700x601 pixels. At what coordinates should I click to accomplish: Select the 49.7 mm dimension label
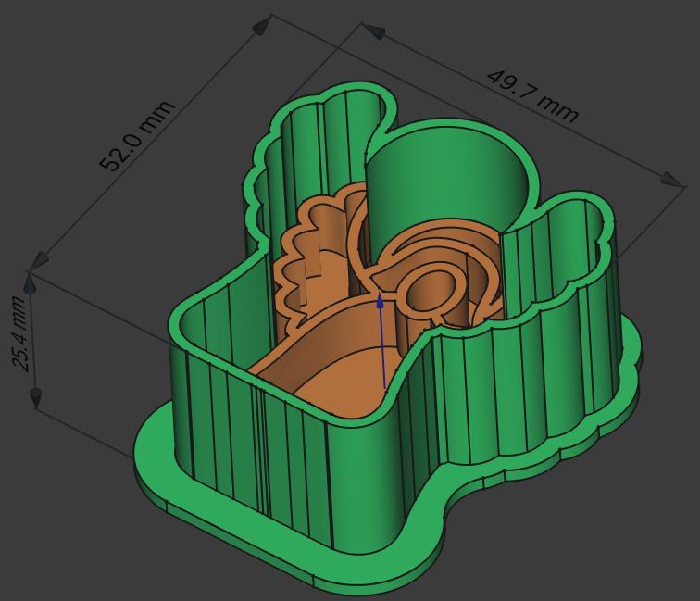(x=532, y=97)
